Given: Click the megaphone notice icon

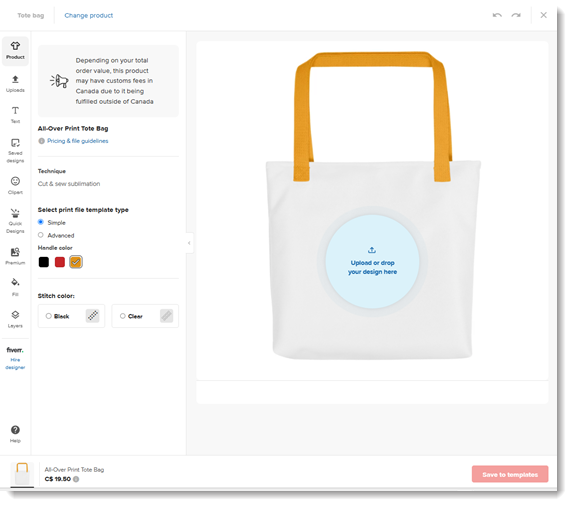Looking at the screenshot, I should [59, 81].
